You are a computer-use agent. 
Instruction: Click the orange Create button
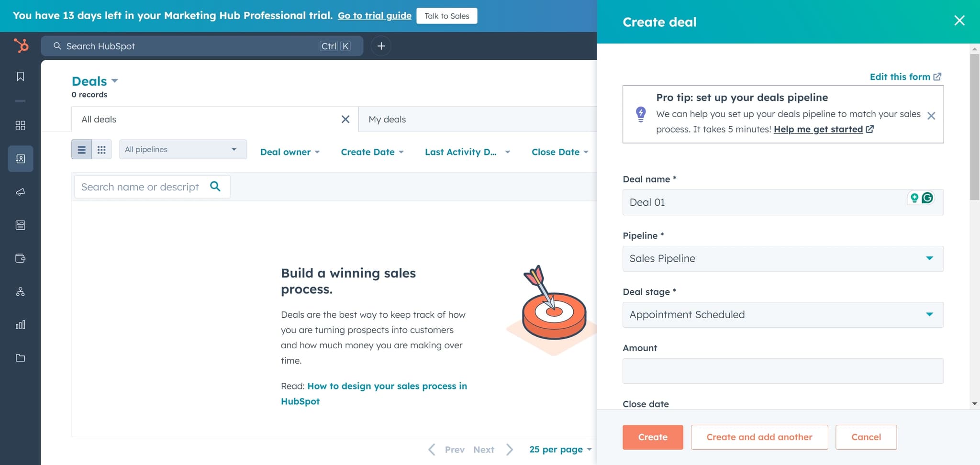click(x=652, y=437)
